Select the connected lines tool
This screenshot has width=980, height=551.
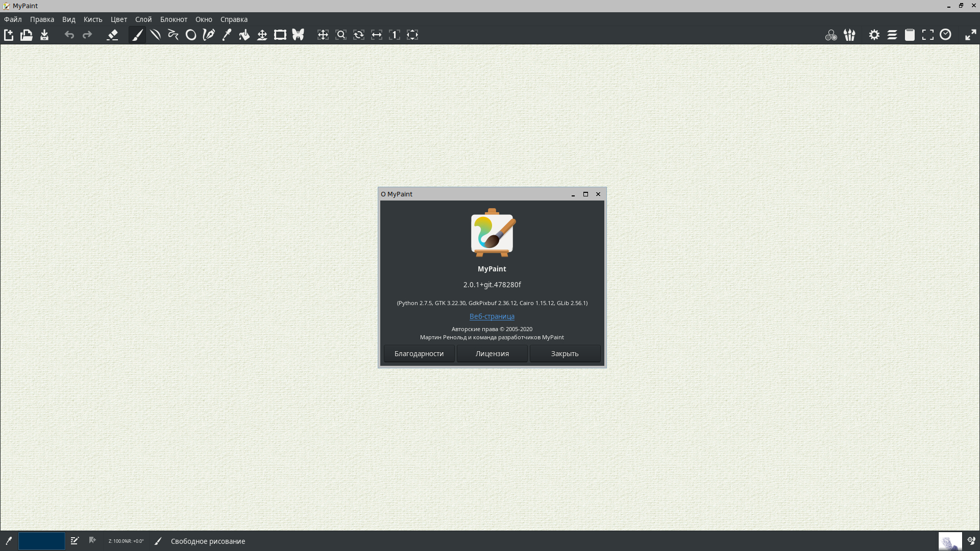pyautogui.click(x=173, y=35)
